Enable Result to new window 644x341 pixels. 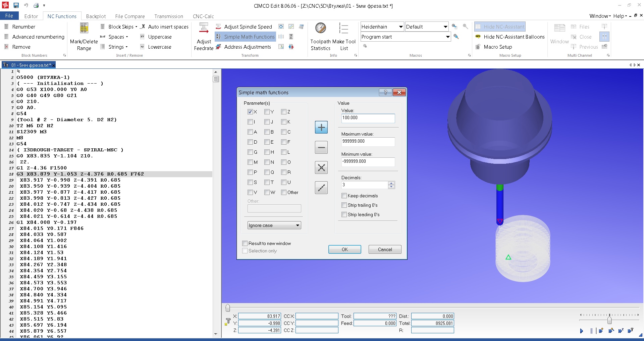click(x=245, y=243)
